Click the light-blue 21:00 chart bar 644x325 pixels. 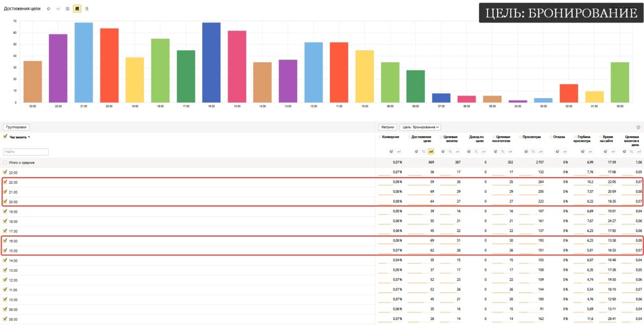click(x=84, y=62)
